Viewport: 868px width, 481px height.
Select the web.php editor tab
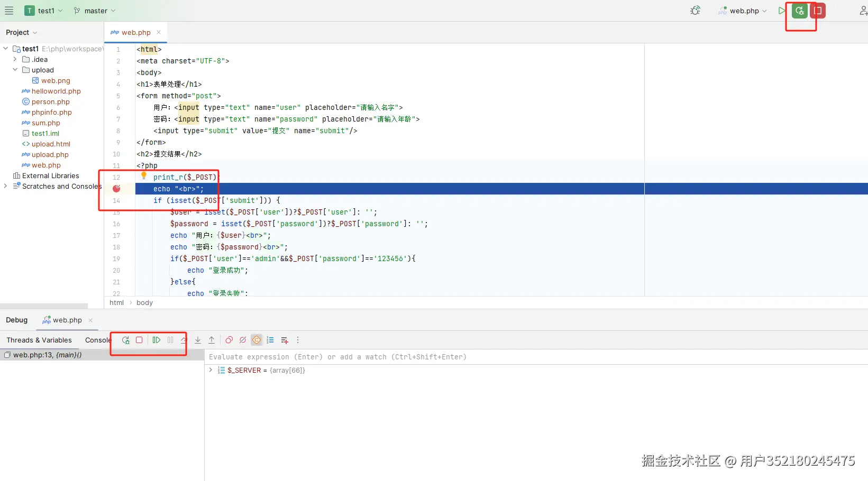pos(136,32)
